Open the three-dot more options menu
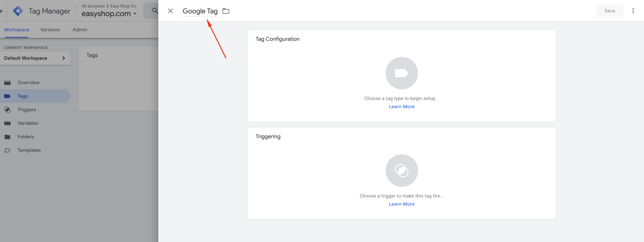The width and height of the screenshot is (644, 242). point(633,11)
